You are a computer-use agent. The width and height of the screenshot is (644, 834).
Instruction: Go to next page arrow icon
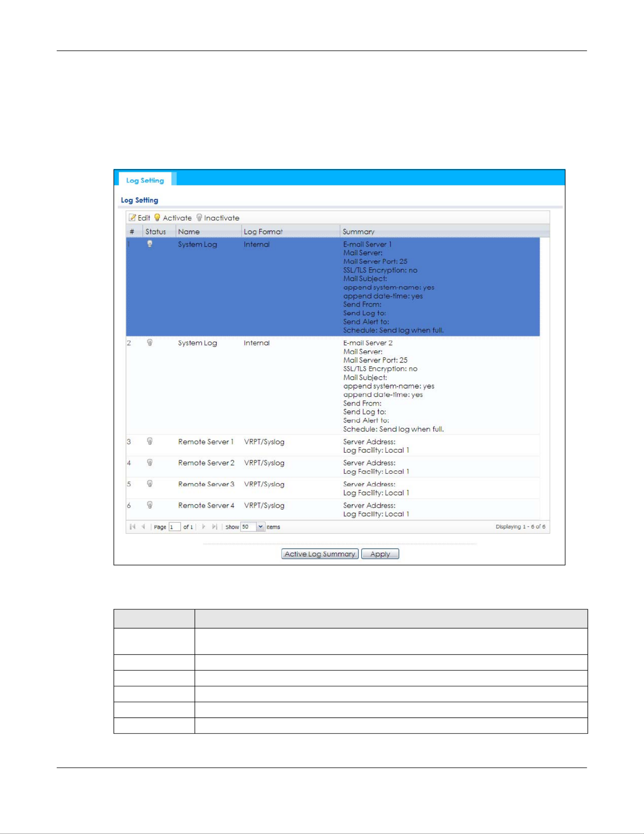203,527
